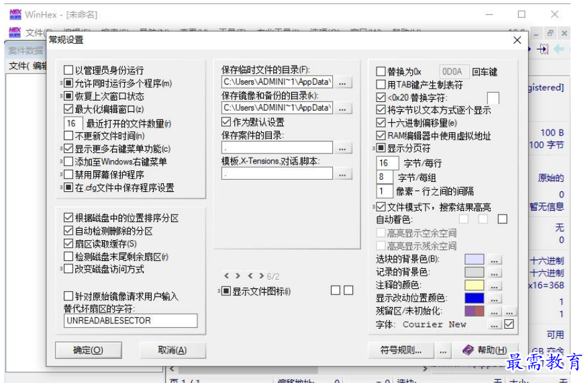Uncheck 最大化编辑窗口 option
Image resolution: width=588 pixels, height=383 pixels.
(x=68, y=109)
